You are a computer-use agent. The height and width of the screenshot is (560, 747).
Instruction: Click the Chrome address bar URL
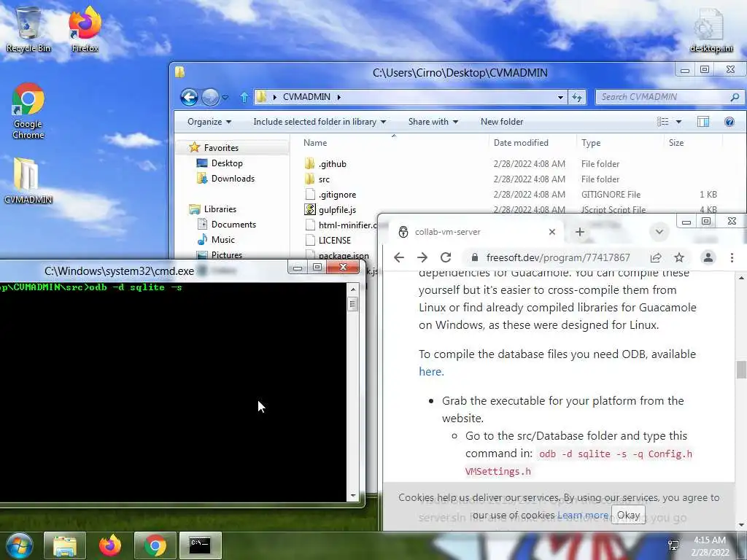click(558, 257)
